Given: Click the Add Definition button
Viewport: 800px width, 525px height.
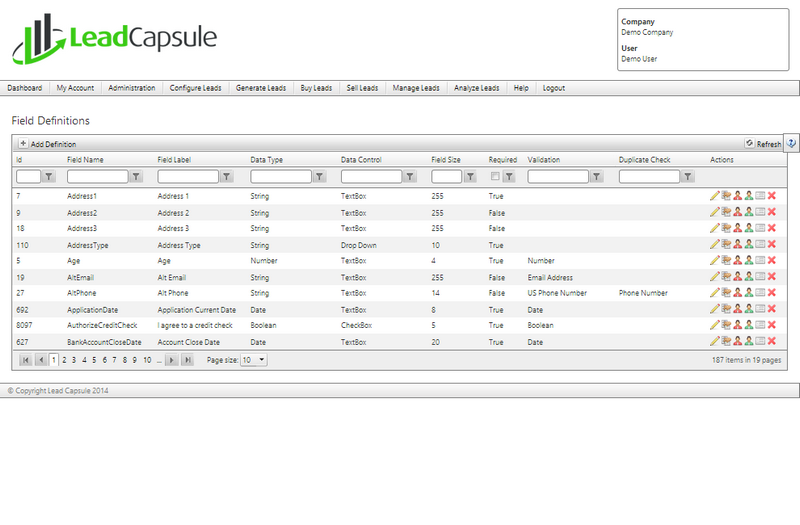Looking at the screenshot, I should point(47,144).
